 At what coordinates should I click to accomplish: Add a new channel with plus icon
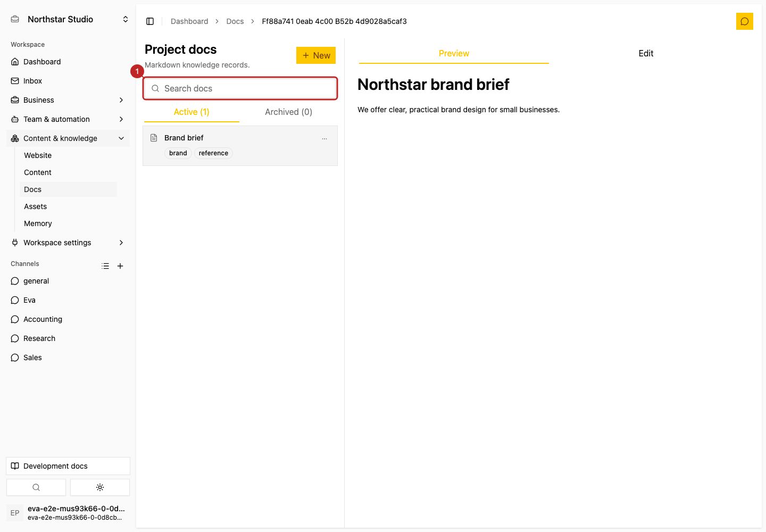[120, 266]
